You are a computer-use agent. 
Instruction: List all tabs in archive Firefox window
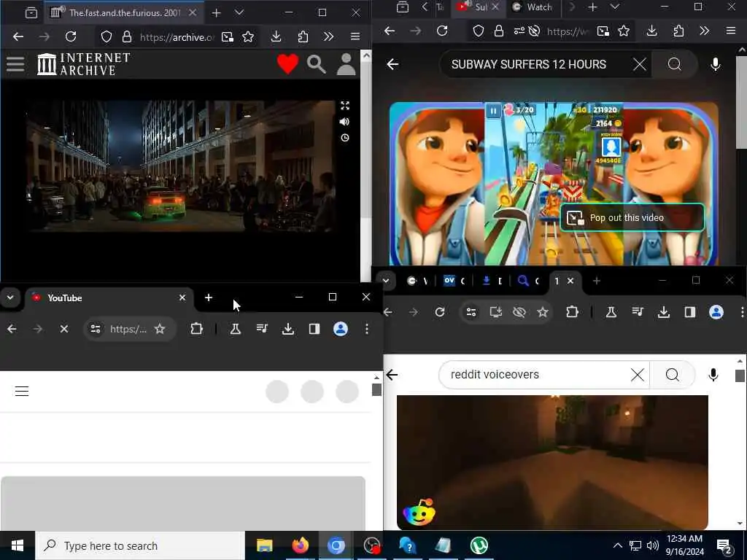pos(239,13)
